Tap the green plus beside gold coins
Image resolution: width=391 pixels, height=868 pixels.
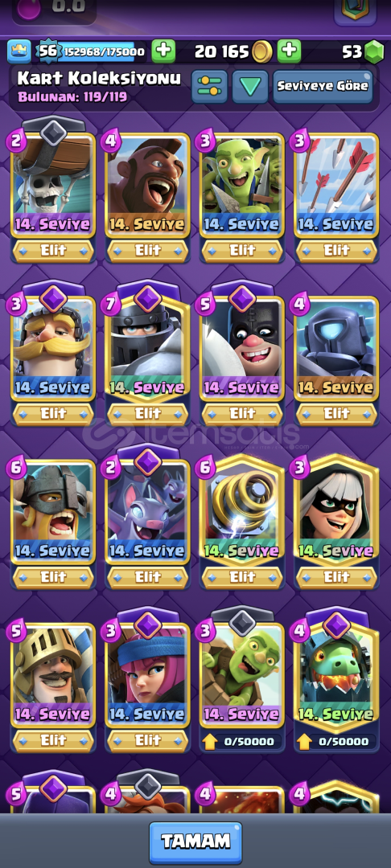(289, 51)
